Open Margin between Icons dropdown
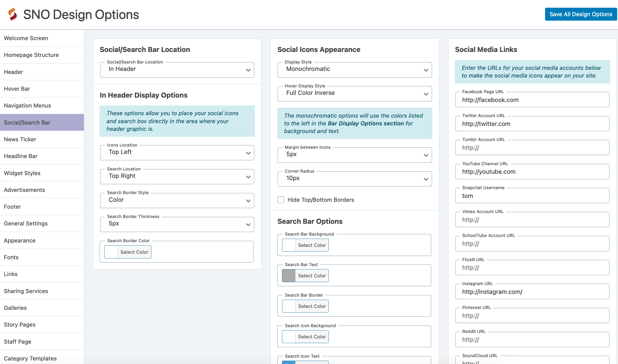 (x=355, y=155)
